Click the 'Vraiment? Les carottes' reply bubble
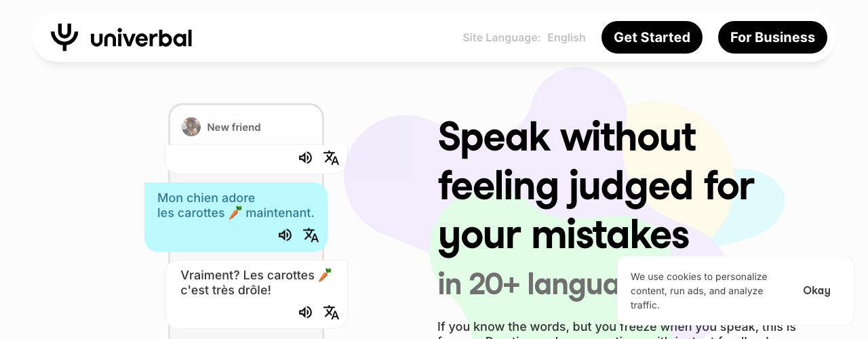The width and height of the screenshot is (868, 339). click(x=256, y=294)
